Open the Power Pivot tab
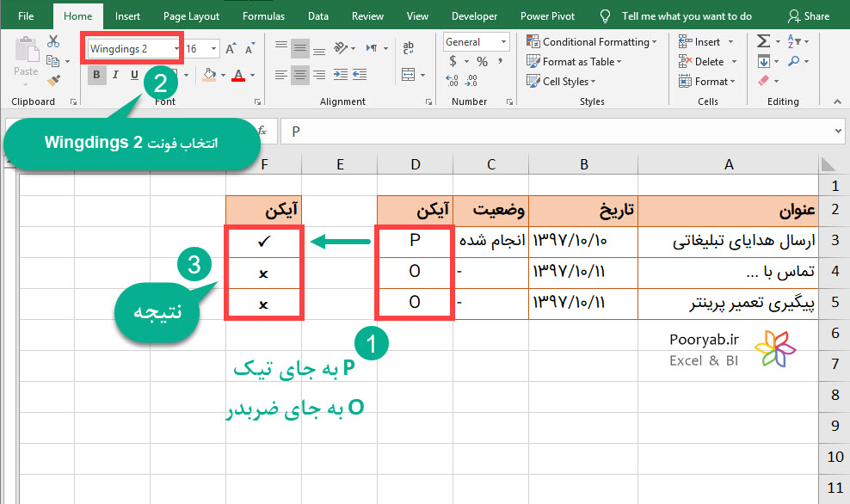This screenshot has height=504, width=850. [x=547, y=15]
